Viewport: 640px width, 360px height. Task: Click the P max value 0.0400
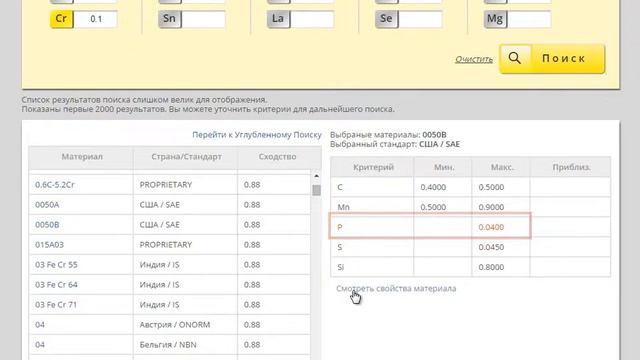tap(491, 227)
